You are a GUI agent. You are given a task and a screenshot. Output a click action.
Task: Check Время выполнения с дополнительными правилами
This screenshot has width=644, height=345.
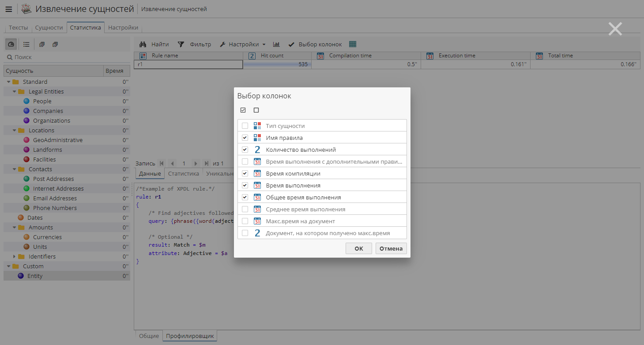coord(245,161)
